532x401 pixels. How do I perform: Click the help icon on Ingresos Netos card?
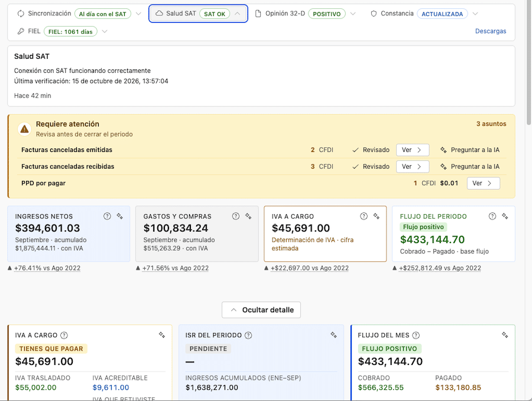tap(107, 216)
